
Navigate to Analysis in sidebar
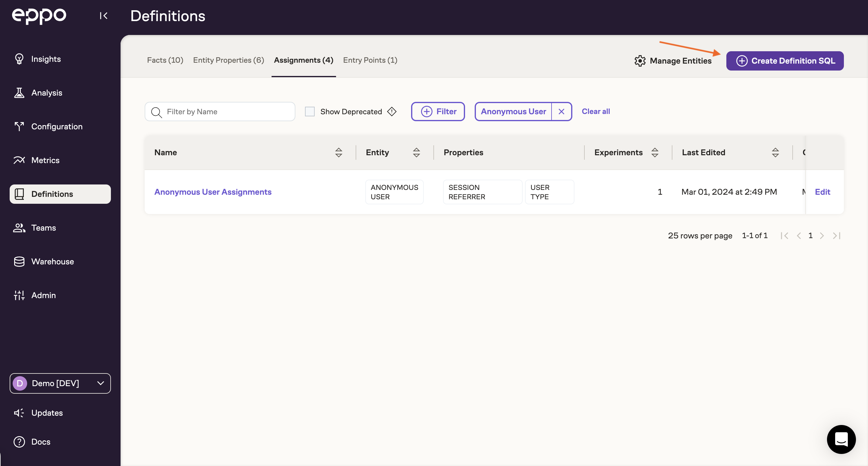(x=46, y=93)
